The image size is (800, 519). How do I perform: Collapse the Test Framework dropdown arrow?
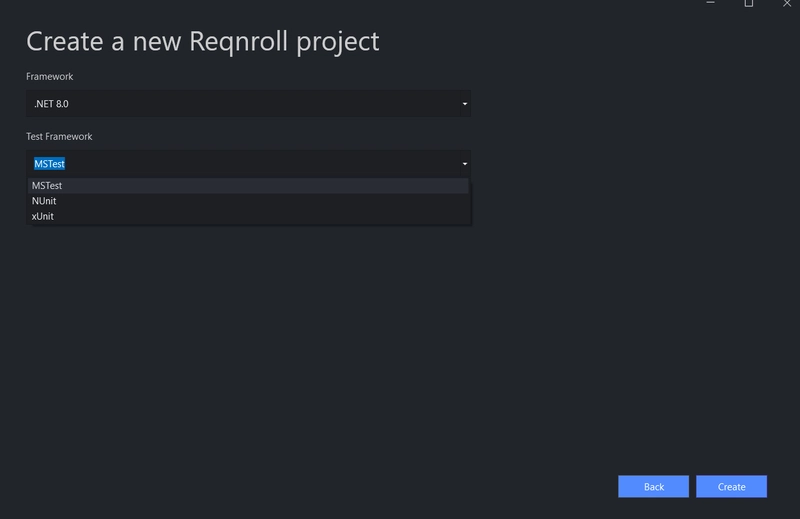[x=465, y=163]
